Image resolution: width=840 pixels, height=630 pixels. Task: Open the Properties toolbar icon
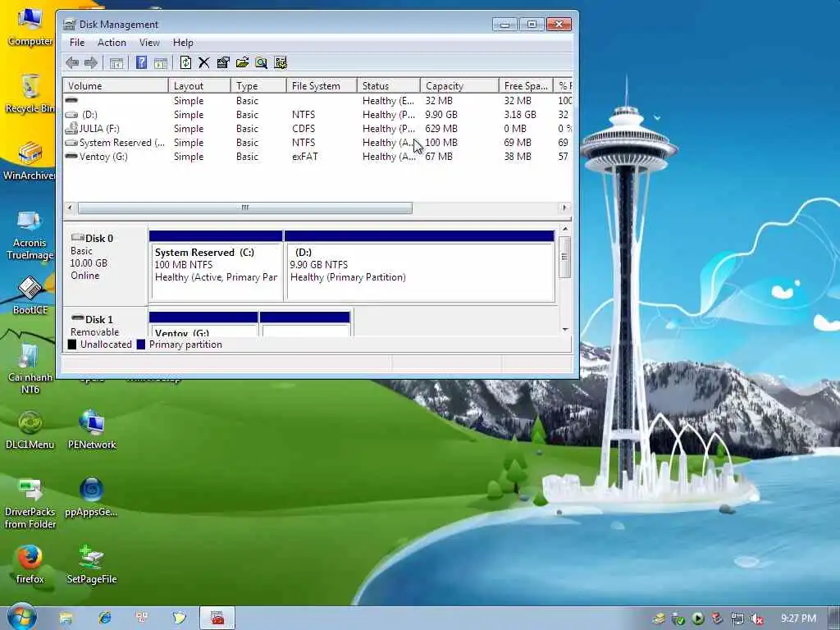[x=223, y=62]
